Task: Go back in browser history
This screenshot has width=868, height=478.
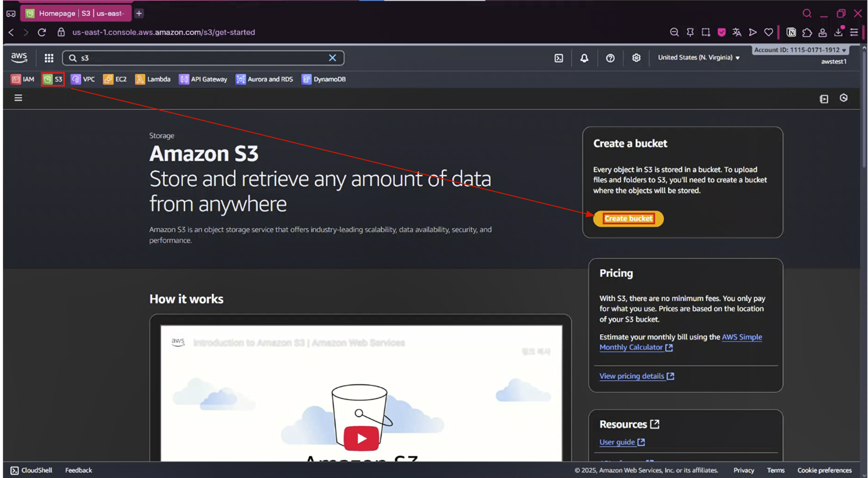Action: pos(11,32)
